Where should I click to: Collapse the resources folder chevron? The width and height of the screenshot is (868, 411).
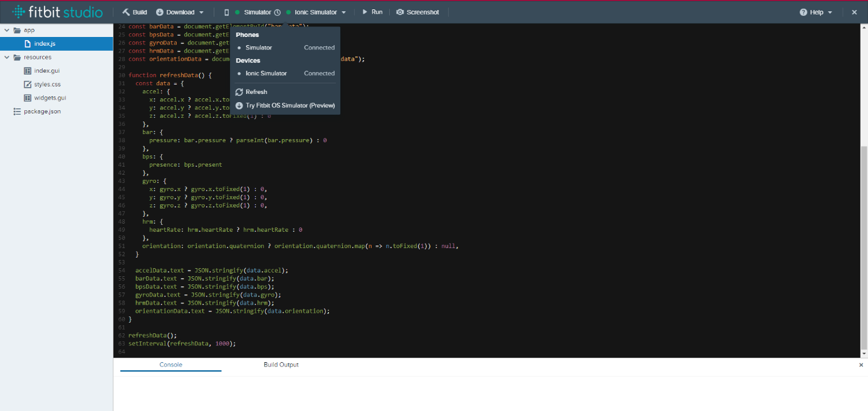coord(6,57)
